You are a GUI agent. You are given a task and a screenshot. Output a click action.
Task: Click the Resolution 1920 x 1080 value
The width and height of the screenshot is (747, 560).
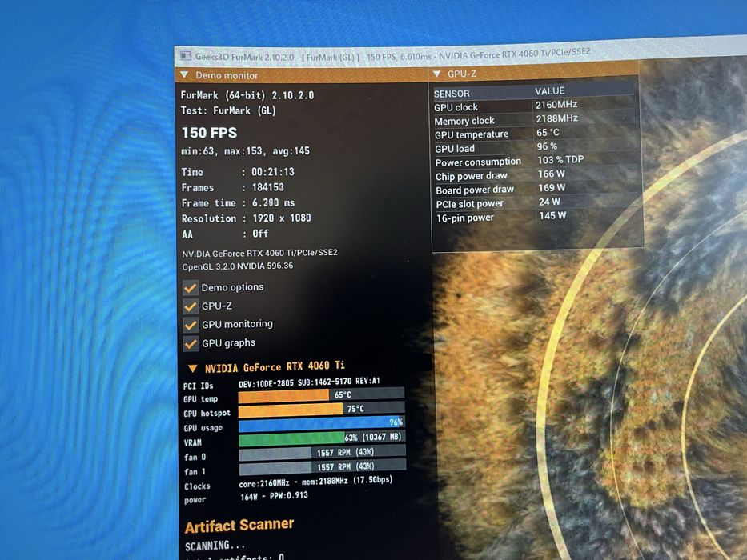tap(282, 218)
